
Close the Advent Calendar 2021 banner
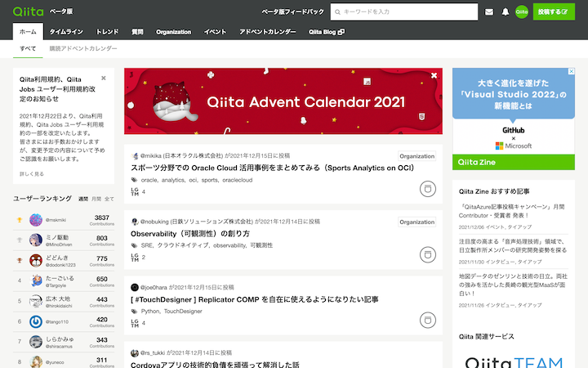[434, 75]
